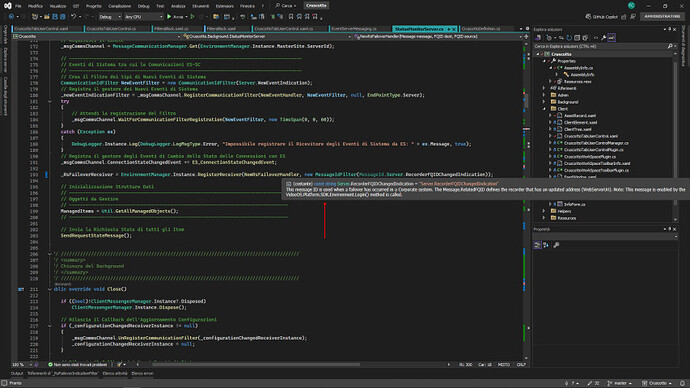Click the no problems found status indicator
690x388 pixels.
point(77,365)
